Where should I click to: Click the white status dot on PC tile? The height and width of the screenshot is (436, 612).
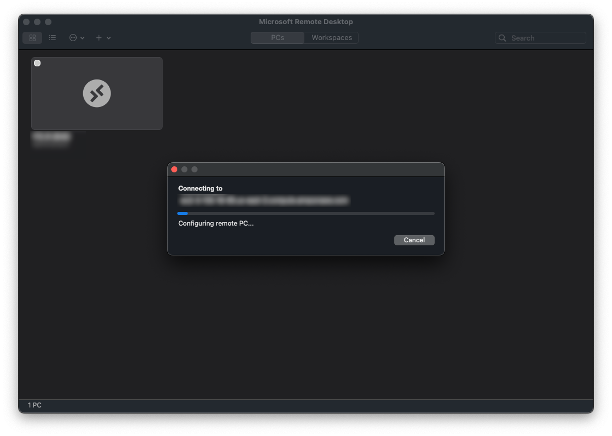click(37, 63)
